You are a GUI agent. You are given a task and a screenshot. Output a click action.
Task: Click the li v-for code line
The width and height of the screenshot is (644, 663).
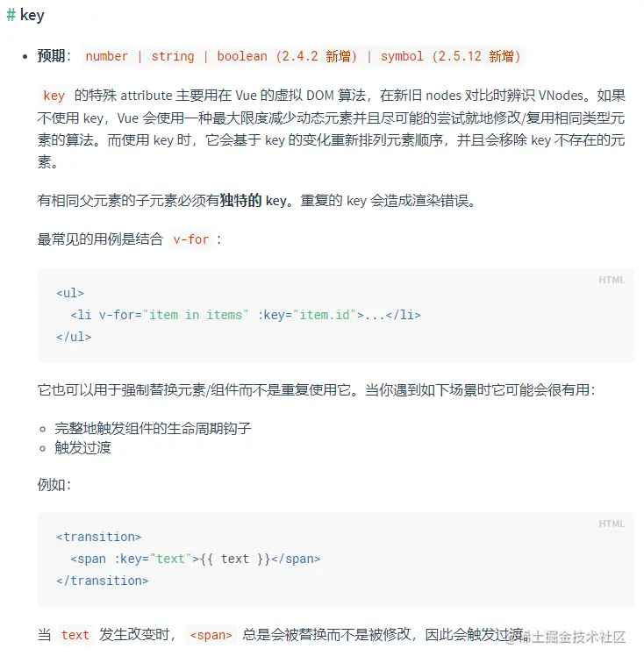tap(246, 315)
